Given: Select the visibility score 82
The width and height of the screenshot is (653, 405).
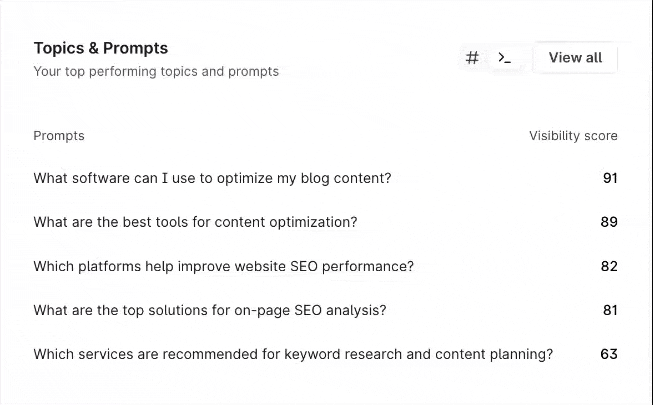Looking at the screenshot, I should point(609,266).
